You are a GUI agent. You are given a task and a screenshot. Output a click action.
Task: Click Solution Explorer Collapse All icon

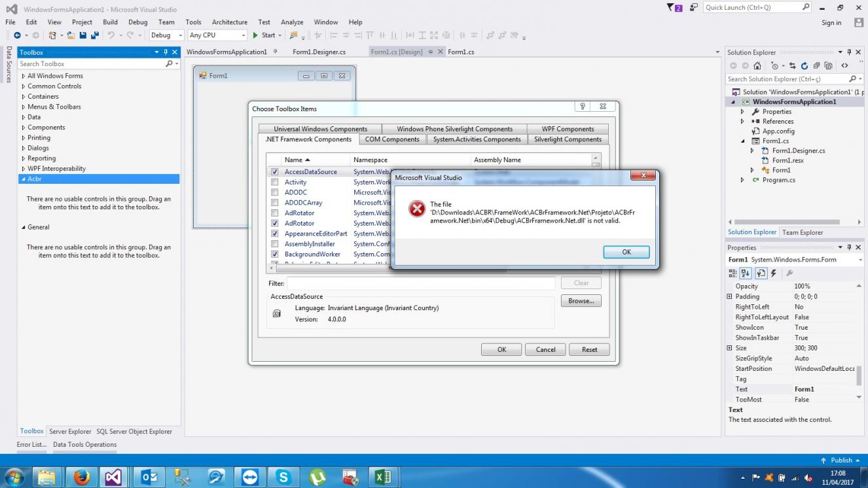point(816,65)
